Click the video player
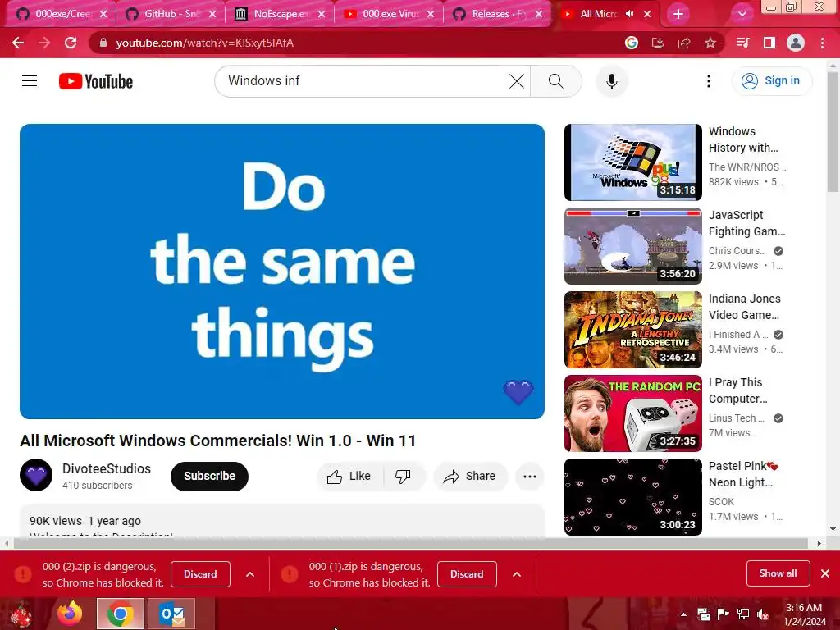840x630 pixels. pos(282,272)
